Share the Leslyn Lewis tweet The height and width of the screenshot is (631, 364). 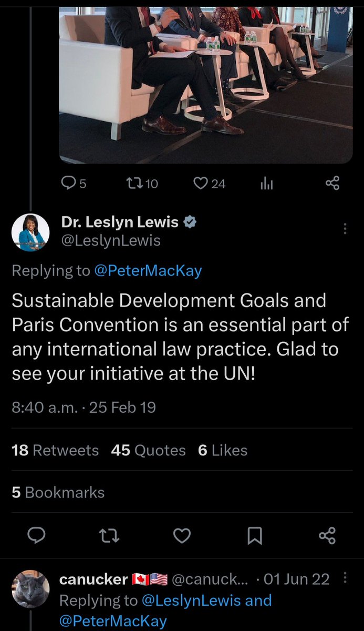tap(327, 535)
